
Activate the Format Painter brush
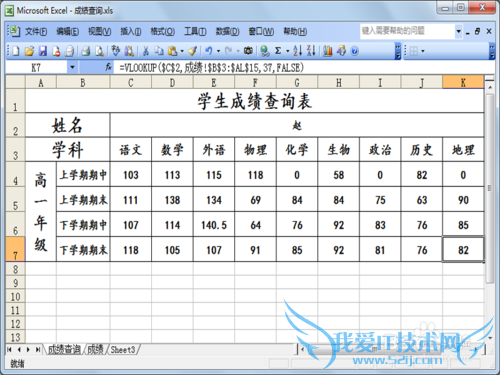(x=193, y=51)
